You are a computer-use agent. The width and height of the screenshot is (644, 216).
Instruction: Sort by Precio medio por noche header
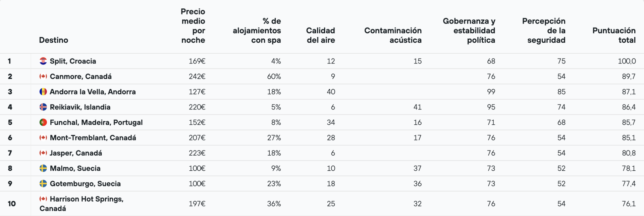193,26
